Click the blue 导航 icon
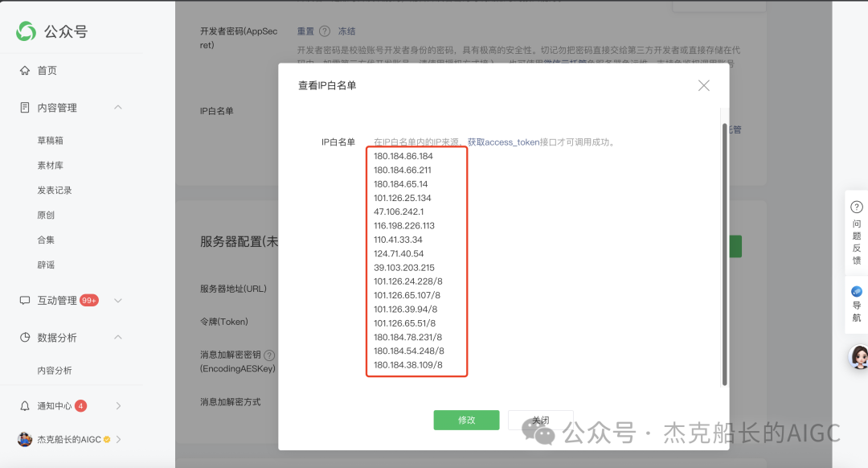 pyautogui.click(x=857, y=291)
